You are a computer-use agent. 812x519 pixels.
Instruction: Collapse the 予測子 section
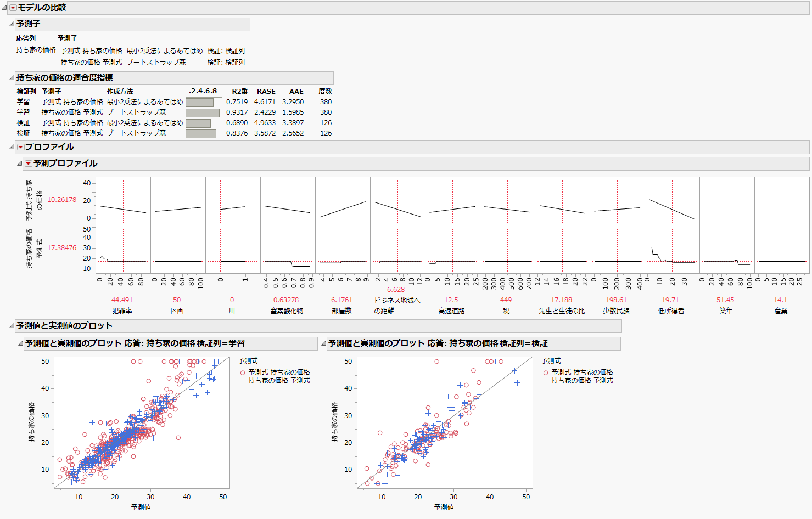click(12, 24)
